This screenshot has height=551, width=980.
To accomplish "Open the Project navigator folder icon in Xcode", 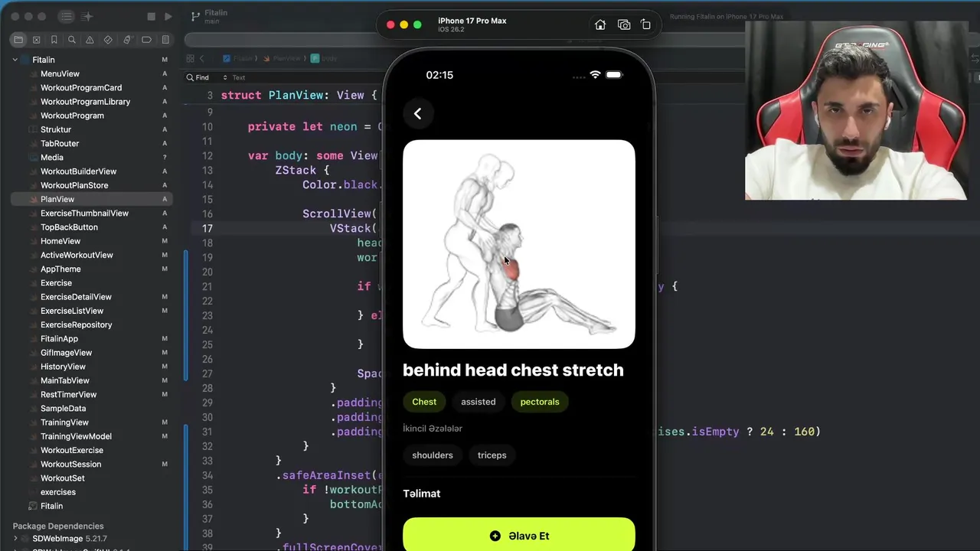I will (18, 40).
